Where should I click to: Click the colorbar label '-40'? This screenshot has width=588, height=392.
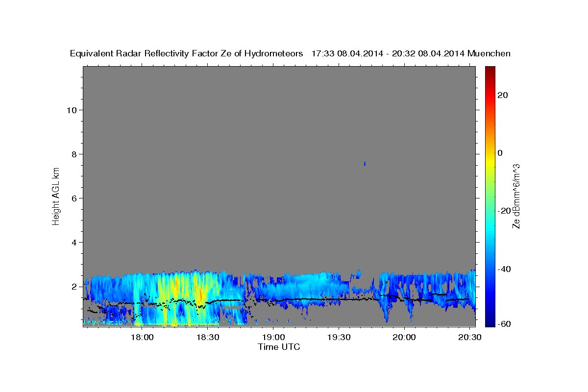(504, 269)
